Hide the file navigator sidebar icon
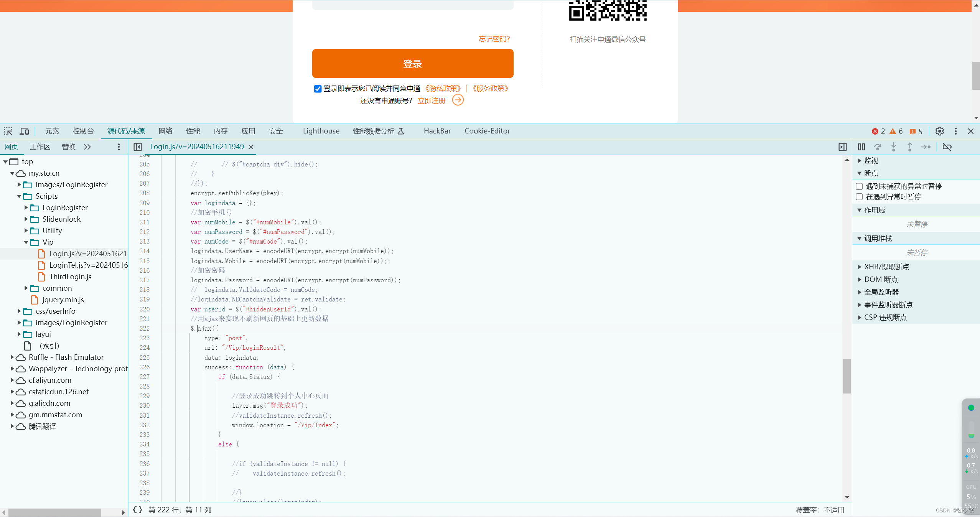 [x=138, y=147]
